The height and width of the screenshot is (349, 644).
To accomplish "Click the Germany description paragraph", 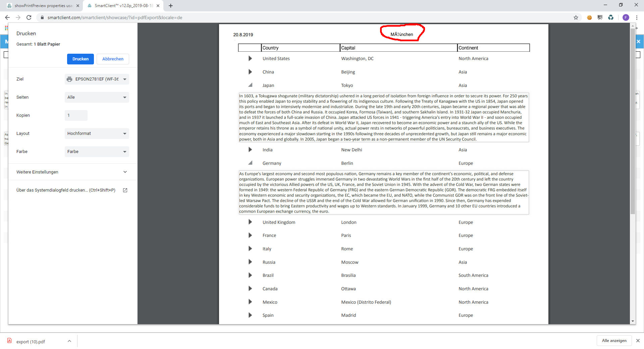I will (x=384, y=193).
